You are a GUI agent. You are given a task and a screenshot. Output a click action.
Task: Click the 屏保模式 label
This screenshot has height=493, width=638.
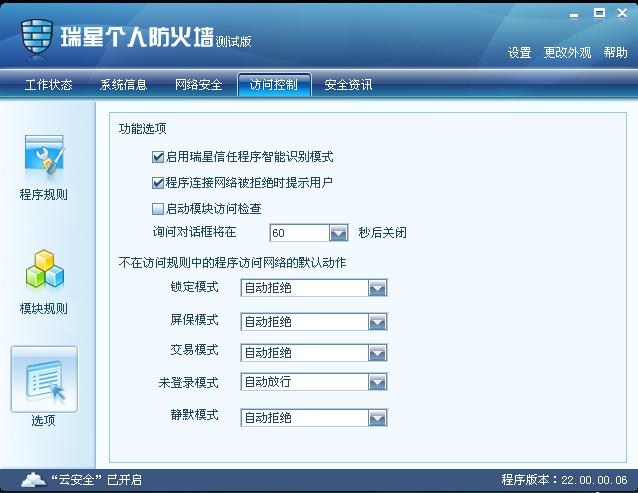(194, 320)
